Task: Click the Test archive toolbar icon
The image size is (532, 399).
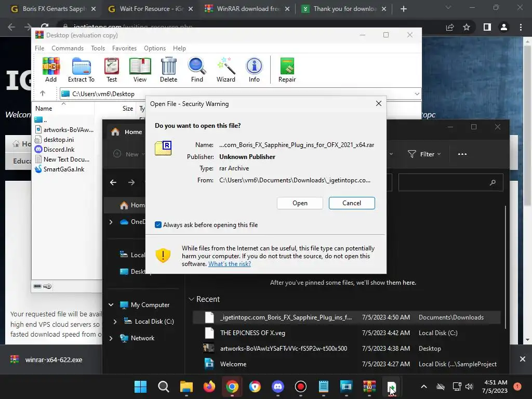Action: [112, 70]
